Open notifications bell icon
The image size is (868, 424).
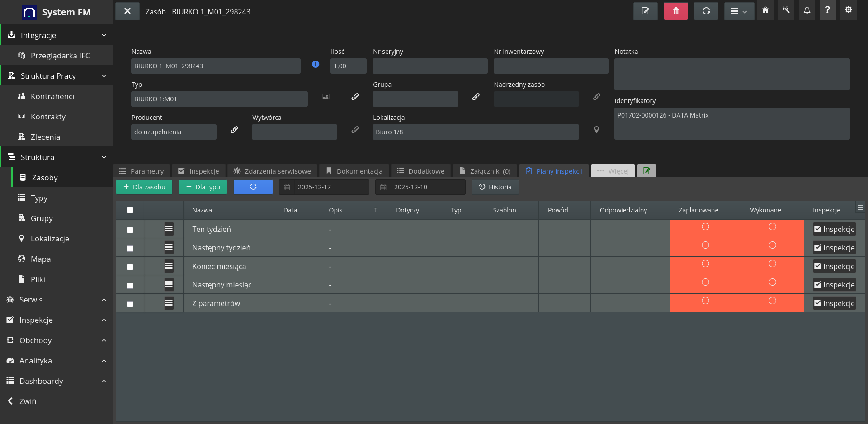click(807, 10)
